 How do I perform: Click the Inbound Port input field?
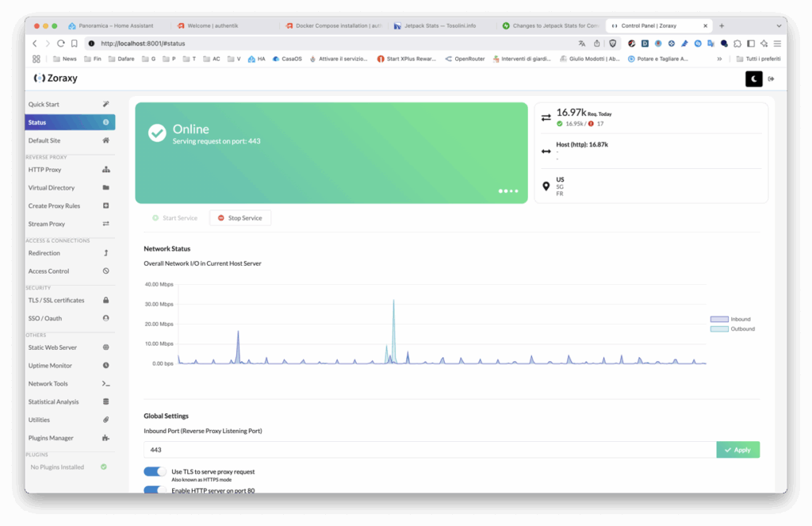[430, 450]
